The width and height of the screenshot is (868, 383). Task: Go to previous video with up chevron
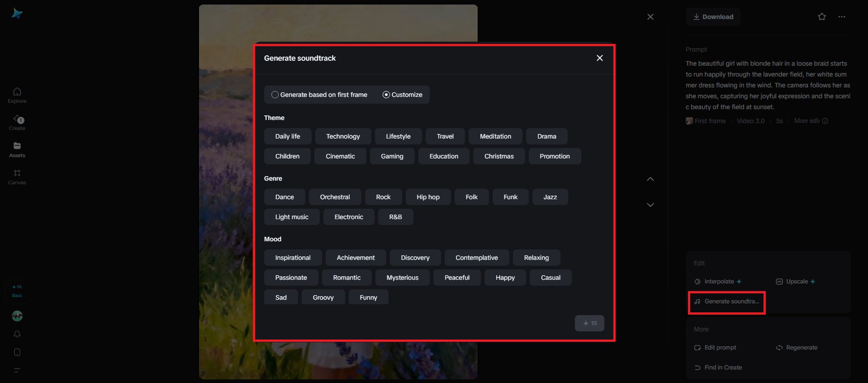(650, 179)
